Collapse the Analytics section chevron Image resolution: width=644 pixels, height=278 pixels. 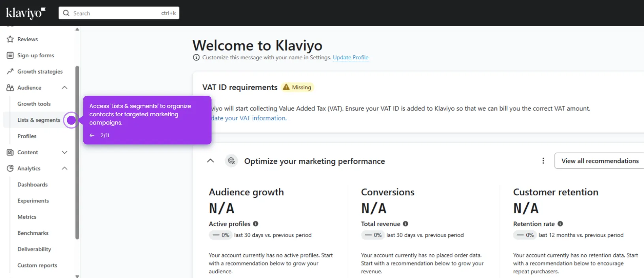65,168
